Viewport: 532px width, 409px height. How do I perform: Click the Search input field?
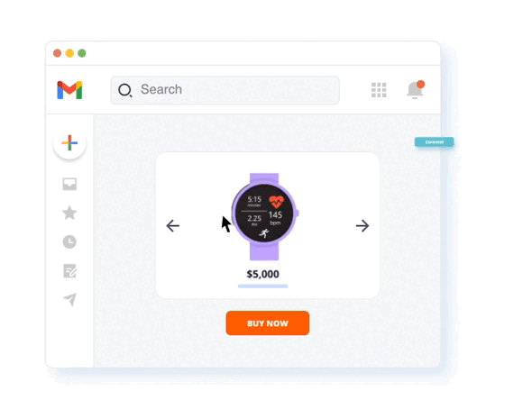(x=225, y=90)
